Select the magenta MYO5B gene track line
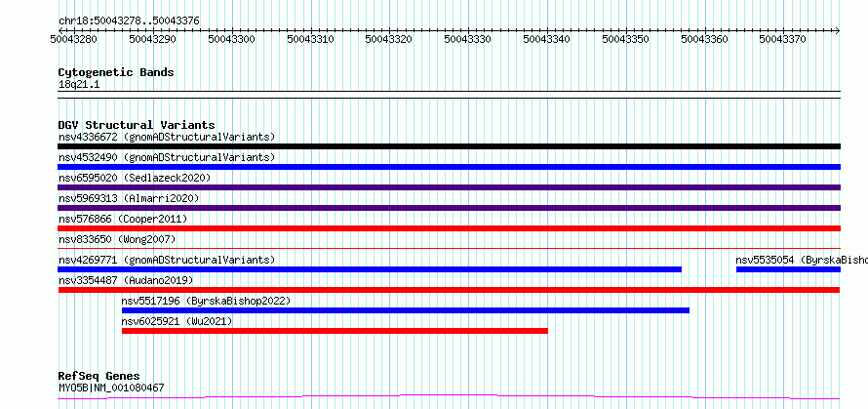 (449, 397)
